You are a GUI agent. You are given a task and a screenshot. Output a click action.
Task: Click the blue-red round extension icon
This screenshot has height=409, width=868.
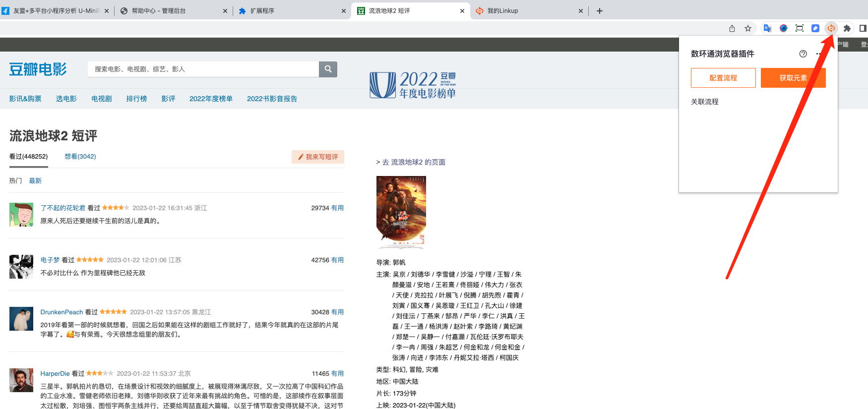784,28
